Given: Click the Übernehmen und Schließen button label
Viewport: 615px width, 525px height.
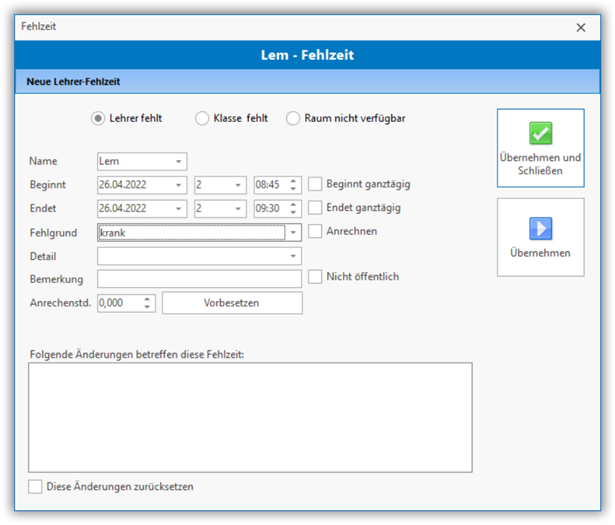Looking at the screenshot, I should pyautogui.click(x=540, y=164).
